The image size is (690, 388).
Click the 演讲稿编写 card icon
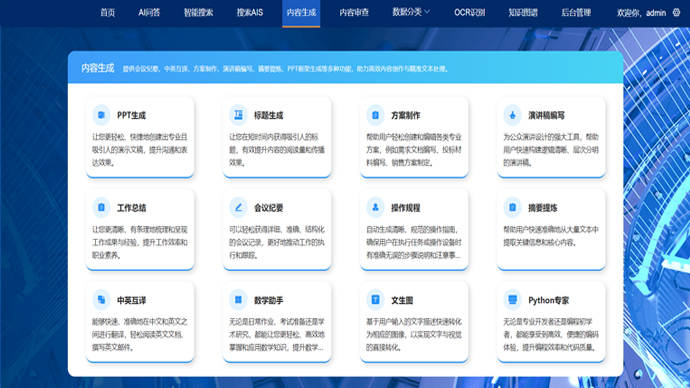[512, 115]
